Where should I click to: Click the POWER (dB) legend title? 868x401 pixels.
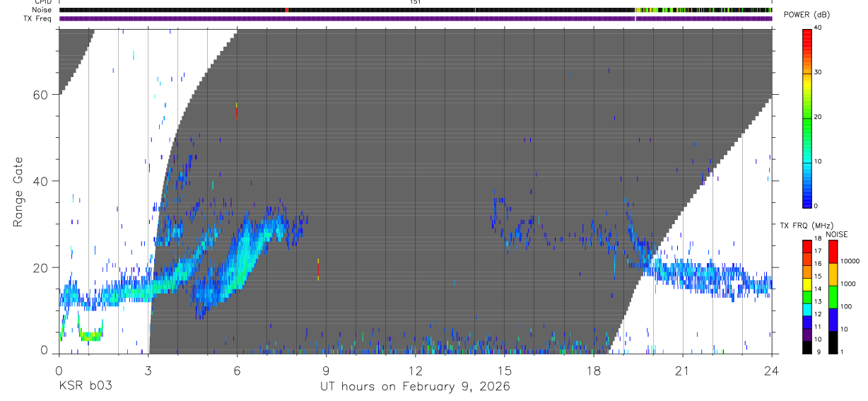(x=808, y=15)
